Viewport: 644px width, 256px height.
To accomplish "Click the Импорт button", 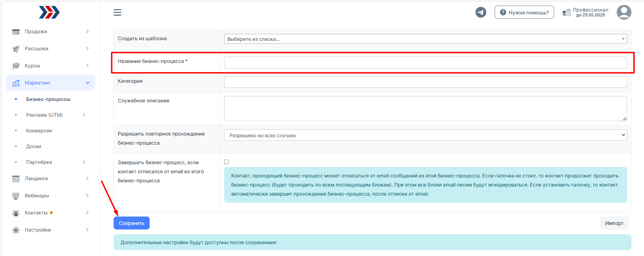I will pos(614,223).
